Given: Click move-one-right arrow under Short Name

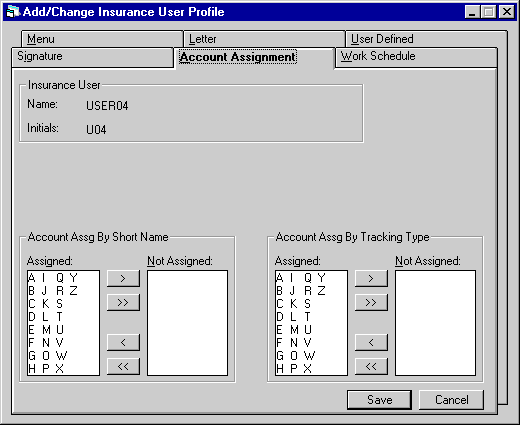Looking at the screenshot, I should tap(123, 278).
